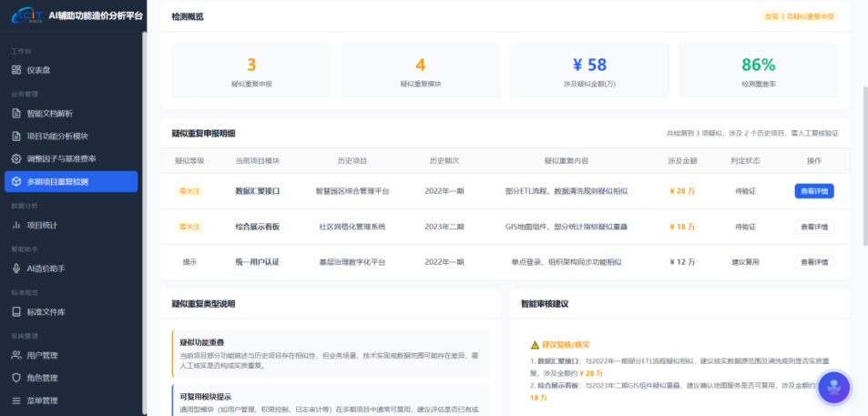Viewport: 868px width, 416px height.
Task: Open 项目统计 menu item
Action: [x=71, y=225]
